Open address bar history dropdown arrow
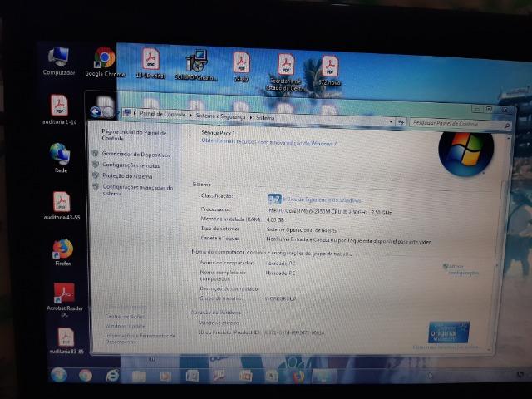Viewport: 532px width, 399px height. click(x=392, y=121)
